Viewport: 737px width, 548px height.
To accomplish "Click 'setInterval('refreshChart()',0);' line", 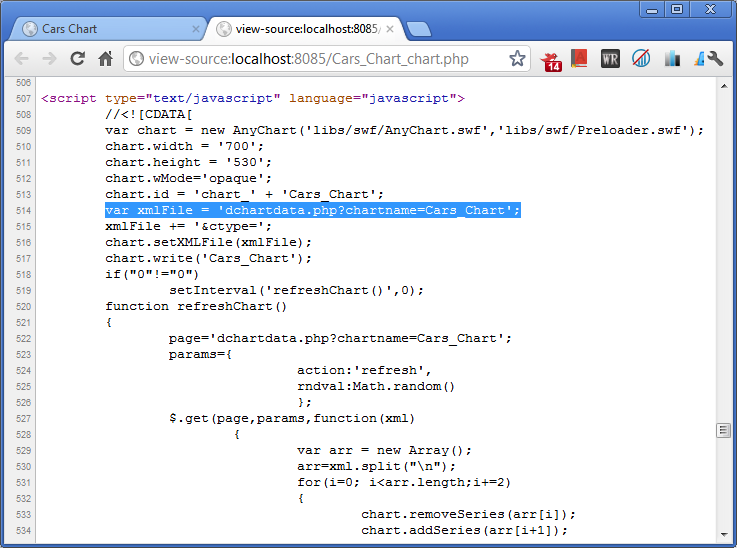I will (296, 290).
